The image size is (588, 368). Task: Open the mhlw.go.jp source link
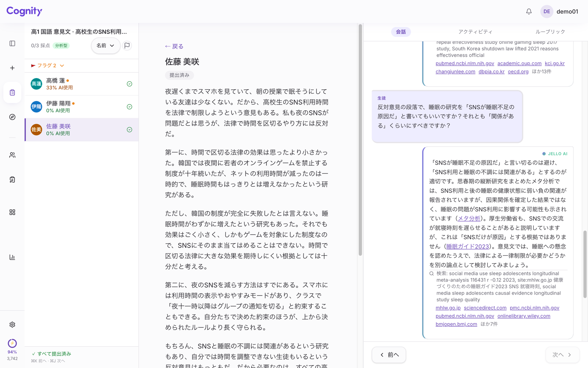coord(448,308)
